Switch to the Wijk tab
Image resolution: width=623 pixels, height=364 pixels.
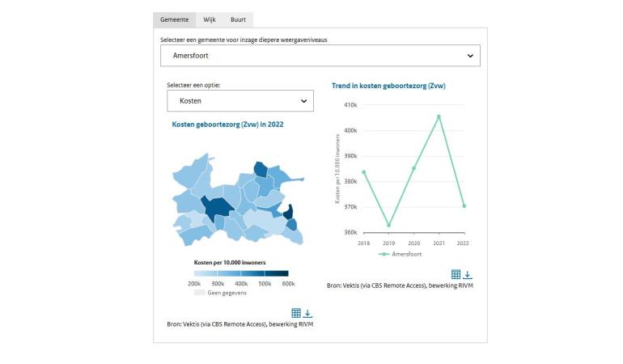[210, 19]
